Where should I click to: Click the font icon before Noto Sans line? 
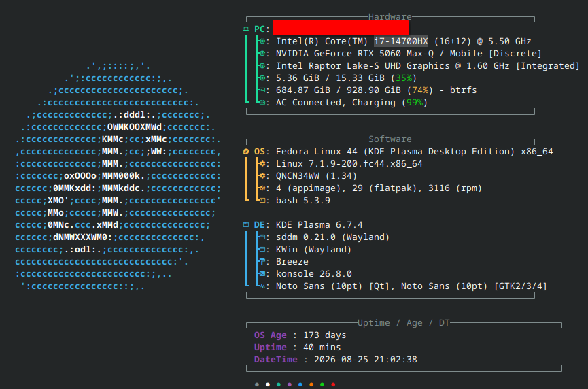click(x=262, y=286)
